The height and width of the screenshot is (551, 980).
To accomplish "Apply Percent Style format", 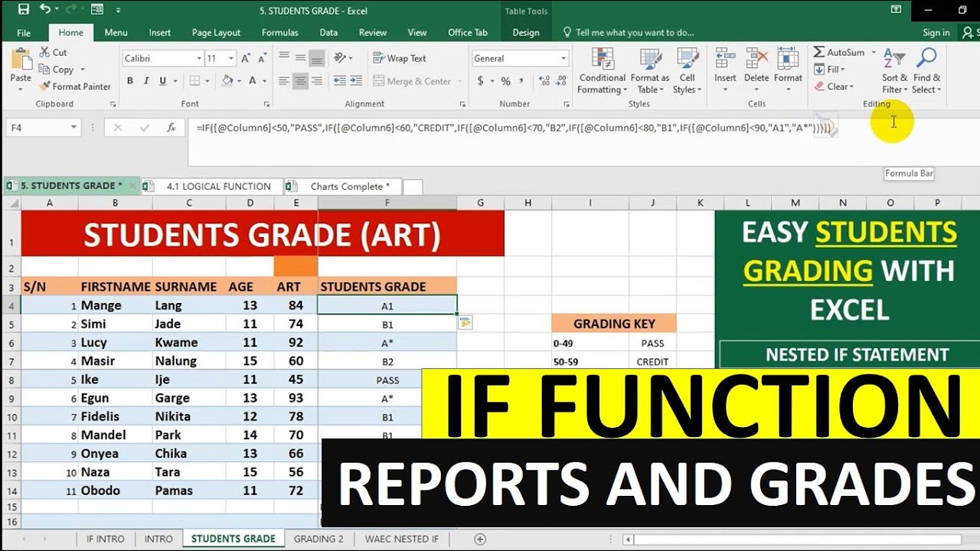I will 505,81.
